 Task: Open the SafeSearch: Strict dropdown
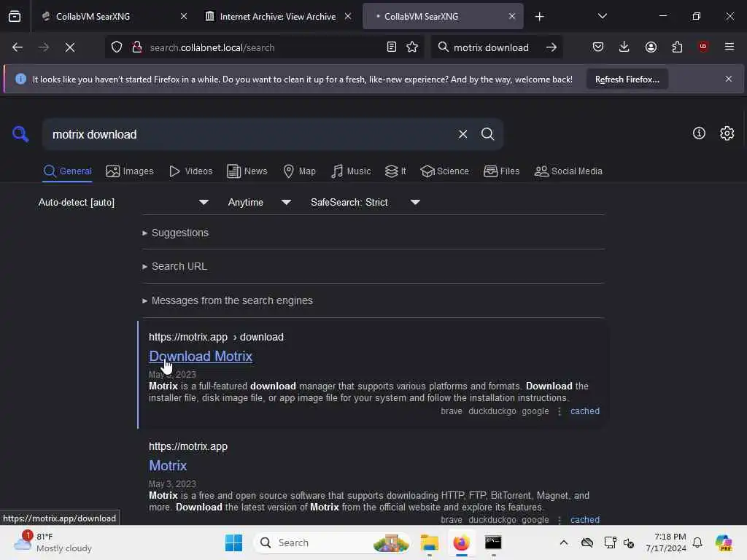365,203
